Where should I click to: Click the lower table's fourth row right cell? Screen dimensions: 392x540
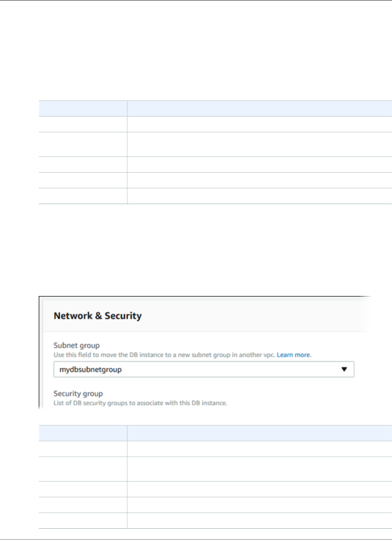pyautogui.click(x=259, y=505)
